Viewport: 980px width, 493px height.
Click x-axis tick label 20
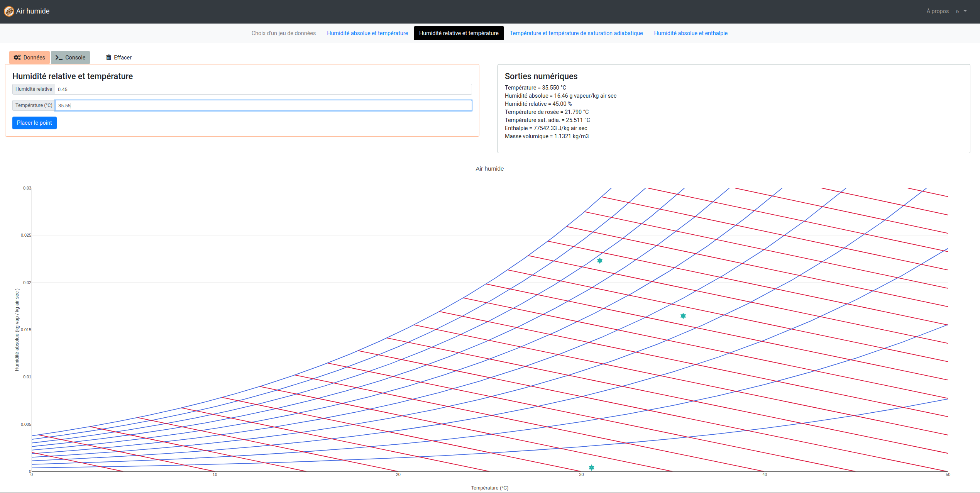[x=398, y=474]
